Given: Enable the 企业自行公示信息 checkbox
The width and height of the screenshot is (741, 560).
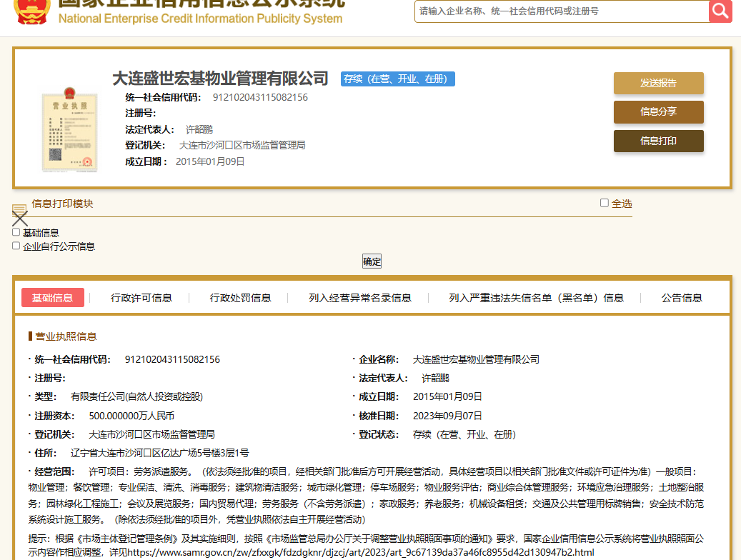Looking at the screenshot, I should [16, 246].
